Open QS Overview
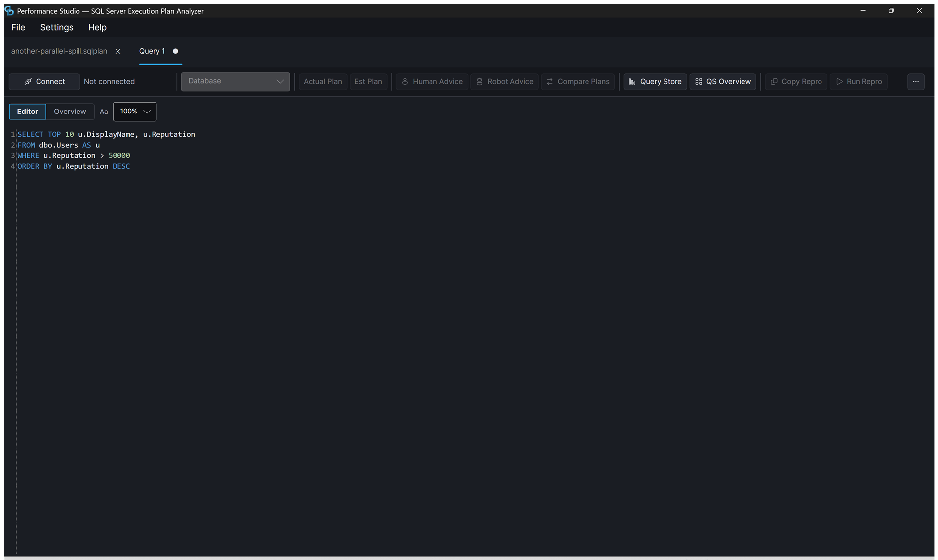The width and height of the screenshot is (938, 560). point(723,81)
